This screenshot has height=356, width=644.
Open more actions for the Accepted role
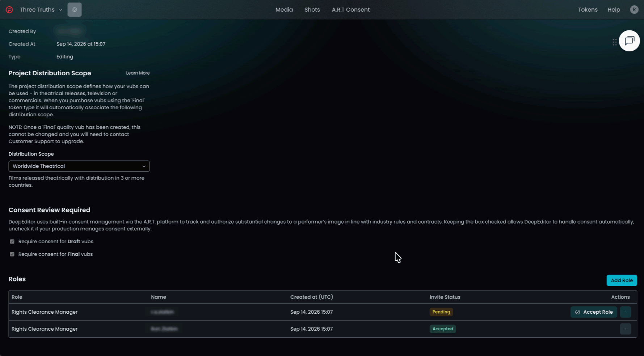pos(626,329)
